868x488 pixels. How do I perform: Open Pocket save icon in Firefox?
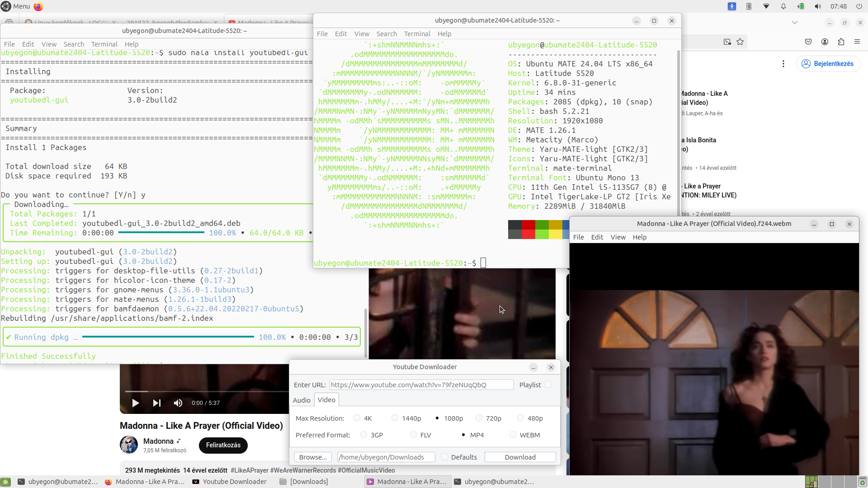coord(808,42)
